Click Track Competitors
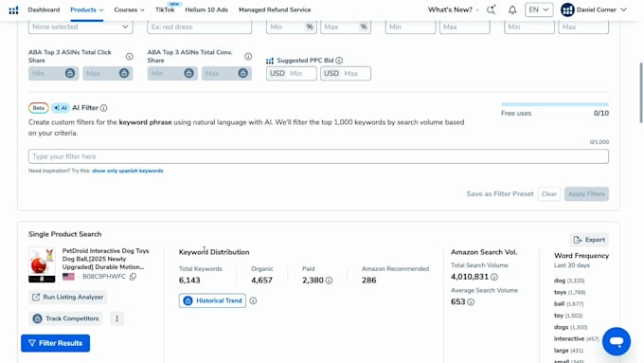 (x=65, y=318)
